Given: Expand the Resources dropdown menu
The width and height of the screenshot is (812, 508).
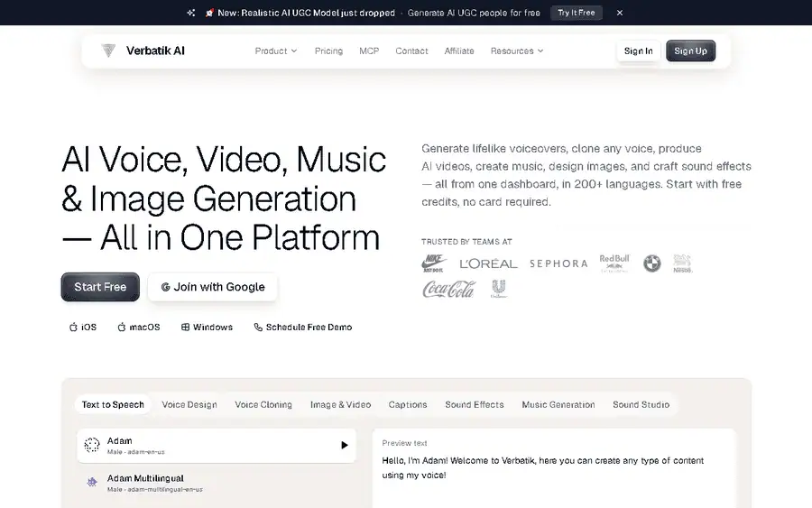Looking at the screenshot, I should [517, 51].
